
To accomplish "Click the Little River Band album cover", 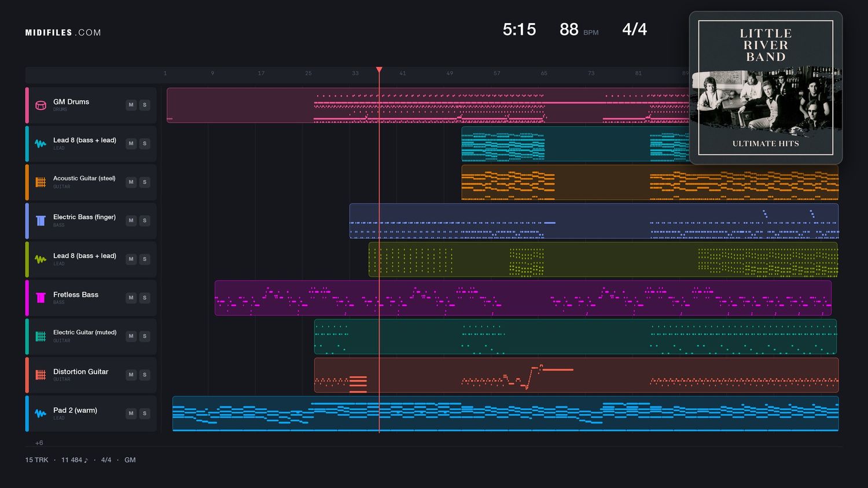I will coord(766,88).
